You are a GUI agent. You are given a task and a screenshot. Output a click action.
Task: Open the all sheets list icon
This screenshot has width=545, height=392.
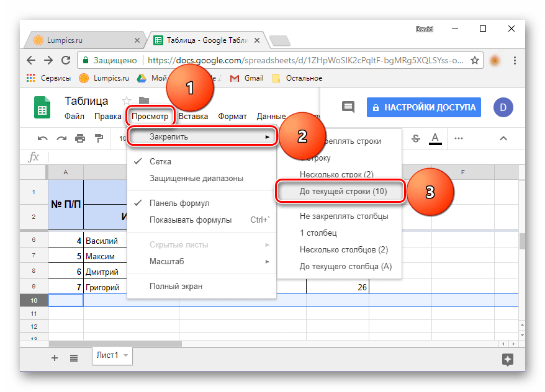pyautogui.click(x=74, y=357)
